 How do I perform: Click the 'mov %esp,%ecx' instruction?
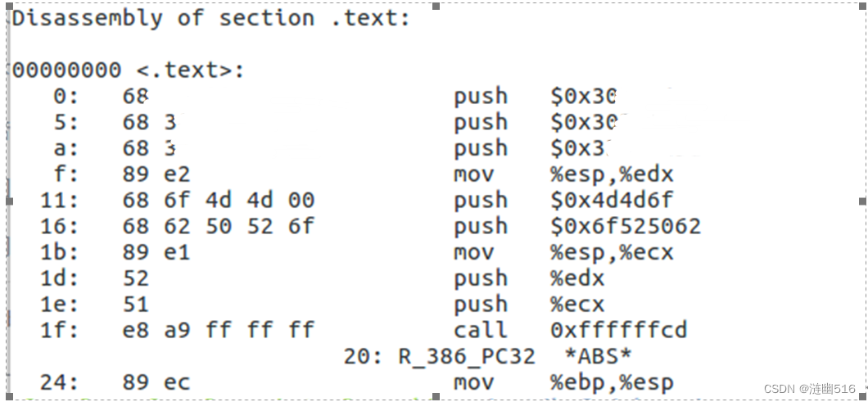tap(563, 252)
